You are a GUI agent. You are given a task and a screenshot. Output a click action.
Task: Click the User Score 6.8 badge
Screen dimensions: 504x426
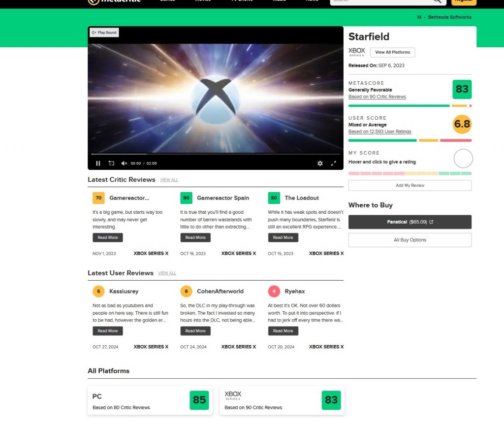coord(462,124)
